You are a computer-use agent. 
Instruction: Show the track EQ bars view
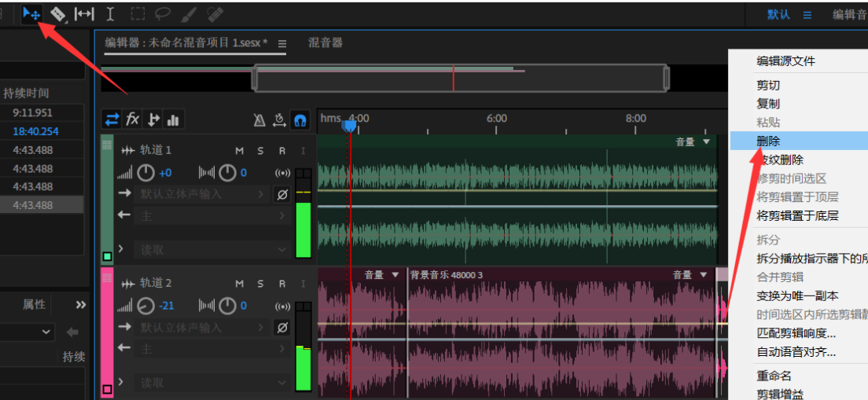[173, 119]
